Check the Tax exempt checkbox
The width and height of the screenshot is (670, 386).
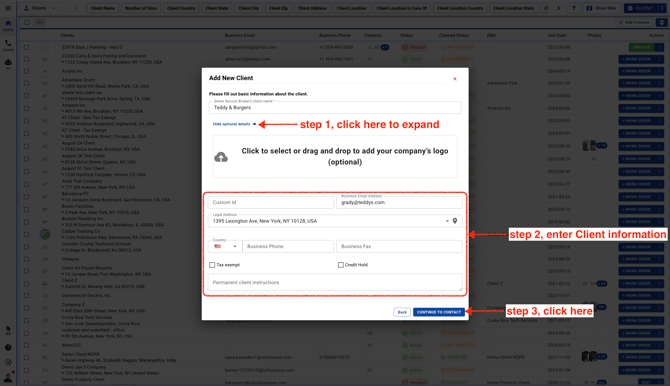pos(212,265)
